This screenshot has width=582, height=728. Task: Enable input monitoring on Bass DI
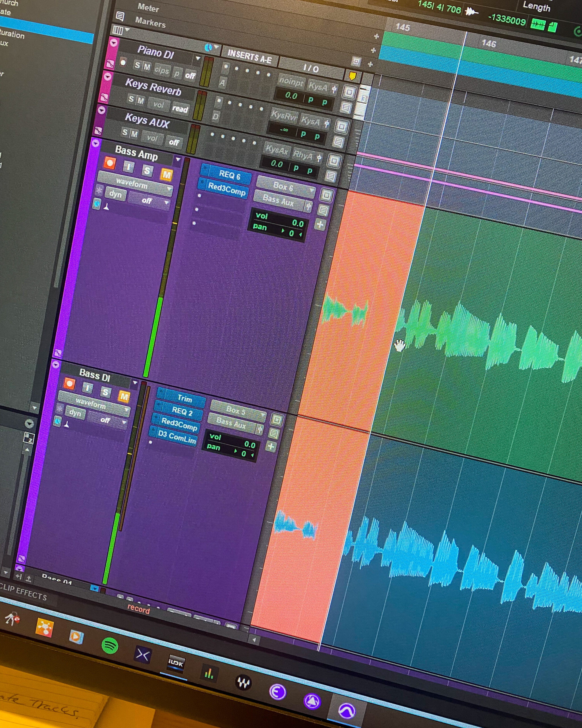click(x=88, y=388)
